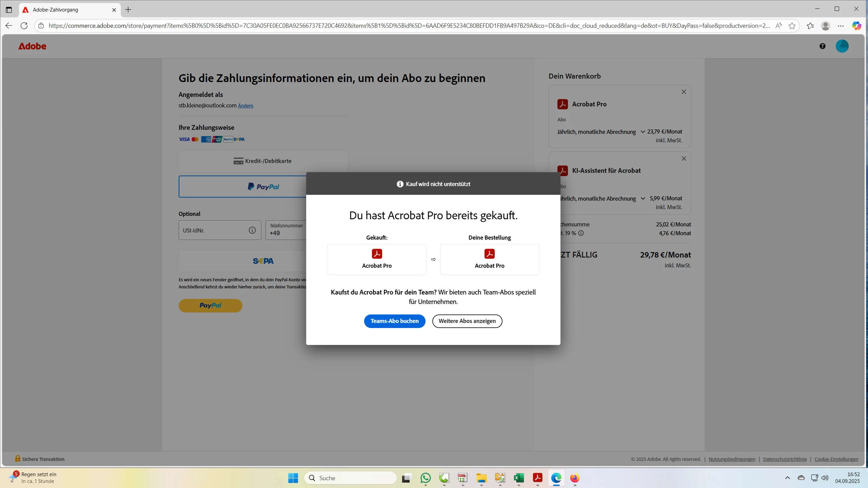Viewport: 868px width, 488px height.
Task: Remove KI-Assistent für Acrobat from cart
Action: point(684,159)
